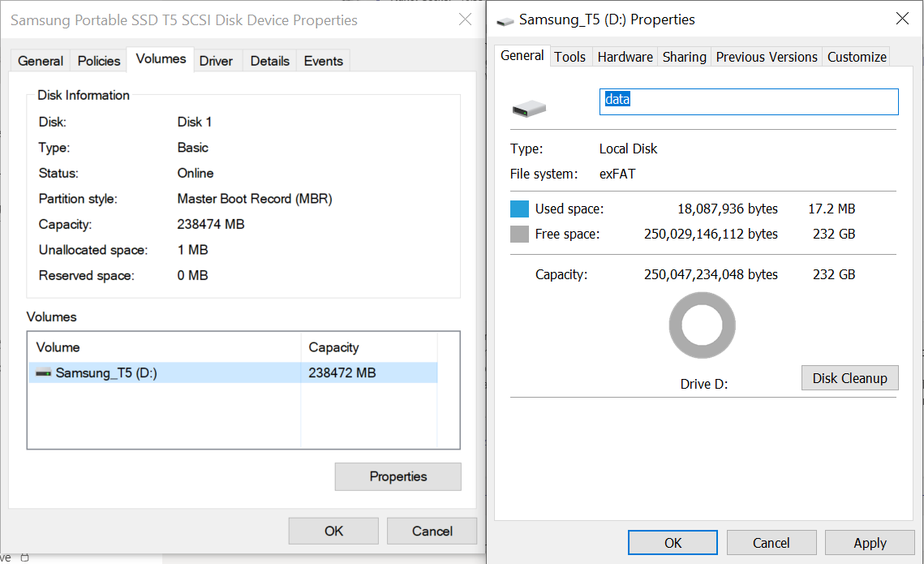The image size is (924, 564).
Task: Click the '250,029,146,112 bytes' free space value
Action: (711, 234)
